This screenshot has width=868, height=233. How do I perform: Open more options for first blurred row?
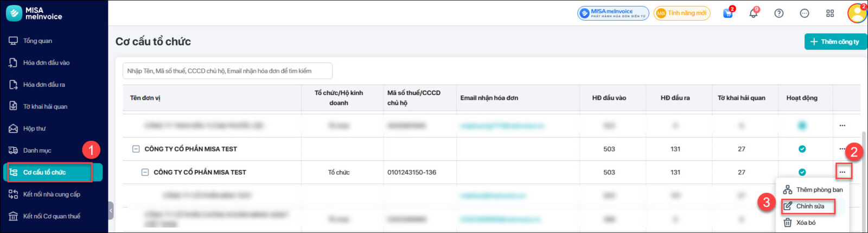pos(842,125)
